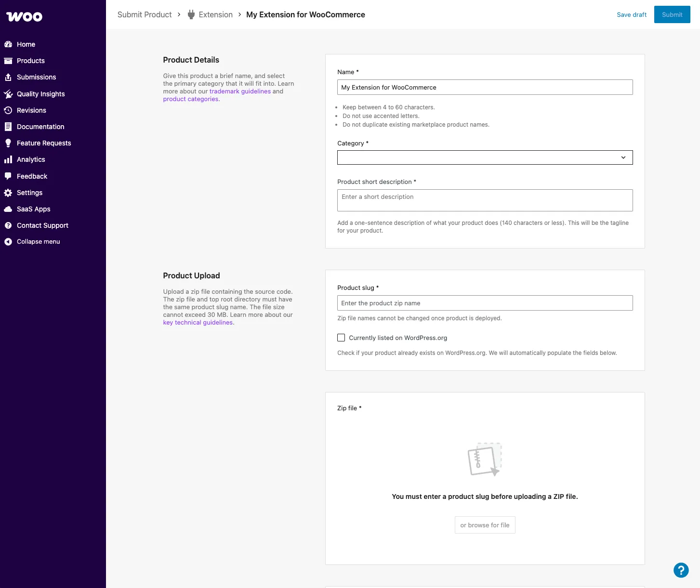Image resolution: width=700 pixels, height=588 pixels.
Task: Click the Woo logo in the sidebar
Action: [x=24, y=16]
